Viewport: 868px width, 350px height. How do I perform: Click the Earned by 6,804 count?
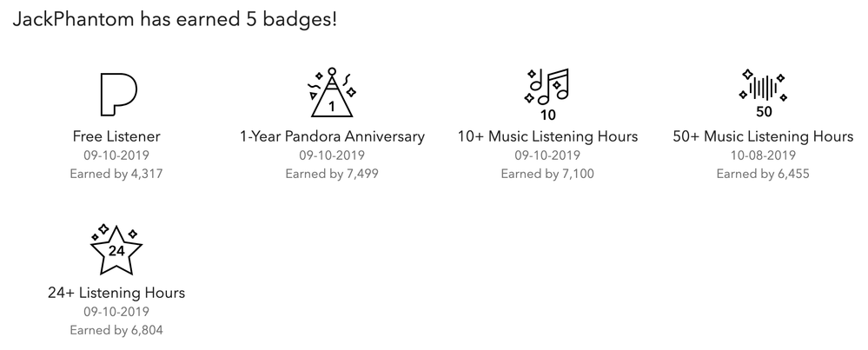(x=116, y=331)
